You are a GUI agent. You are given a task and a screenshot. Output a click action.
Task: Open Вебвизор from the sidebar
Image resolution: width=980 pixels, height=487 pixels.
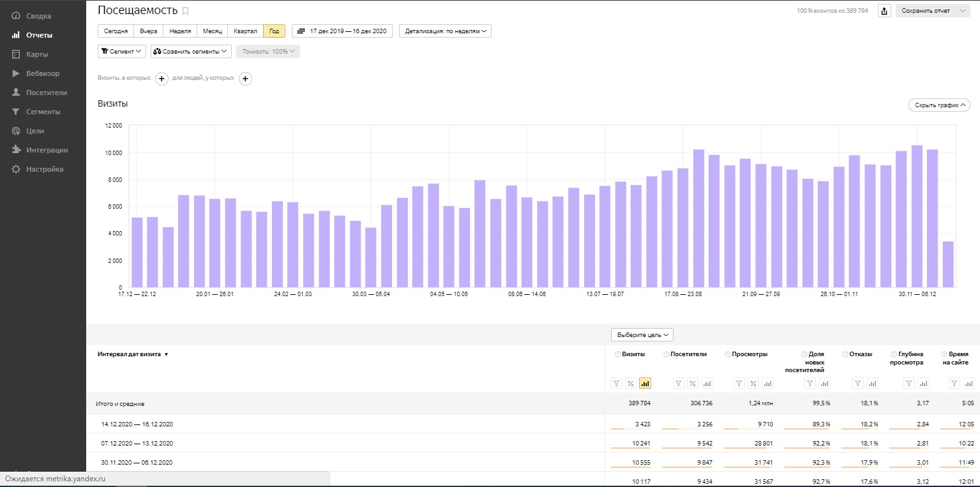coord(43,73)
